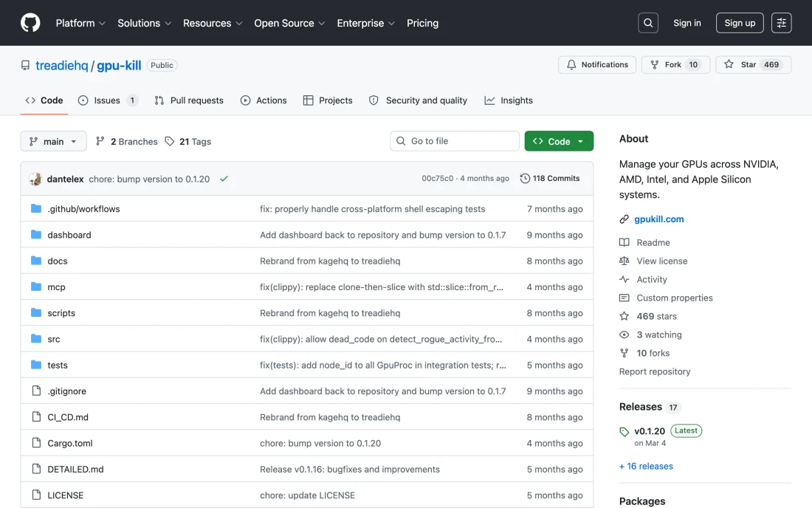Click the tag icon next to 21 Tags

[169, 141]
